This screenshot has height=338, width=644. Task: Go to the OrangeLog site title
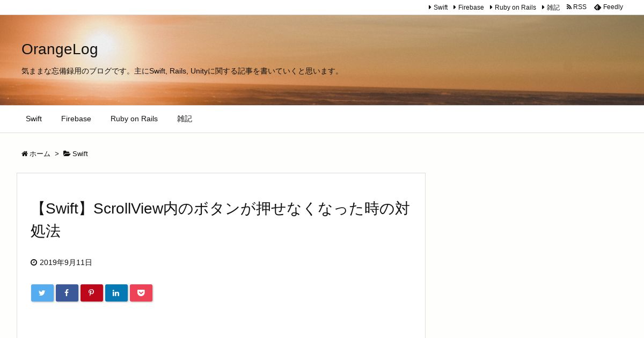(x=60, y=49)
